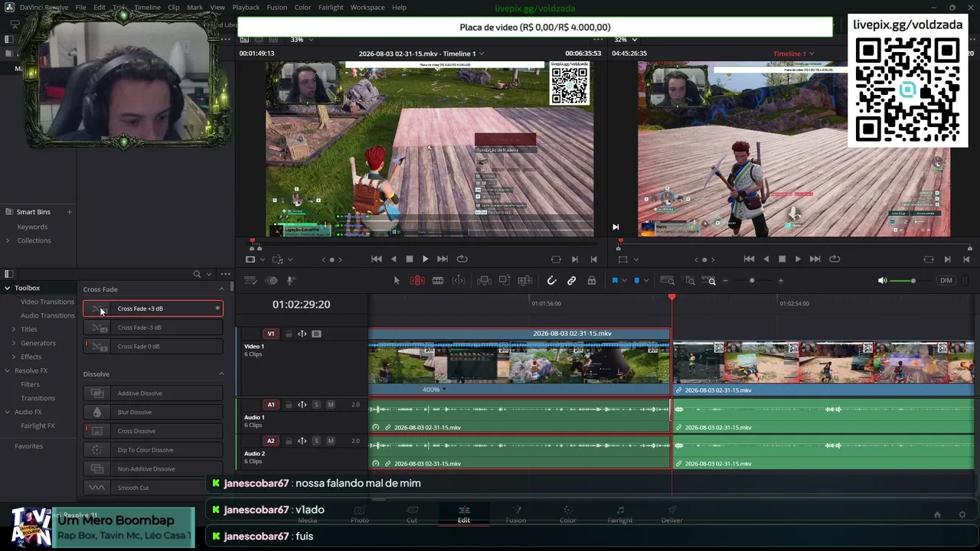Collapse the Toolbox tree
Screen dimensions: 980x551
(7, 288)
